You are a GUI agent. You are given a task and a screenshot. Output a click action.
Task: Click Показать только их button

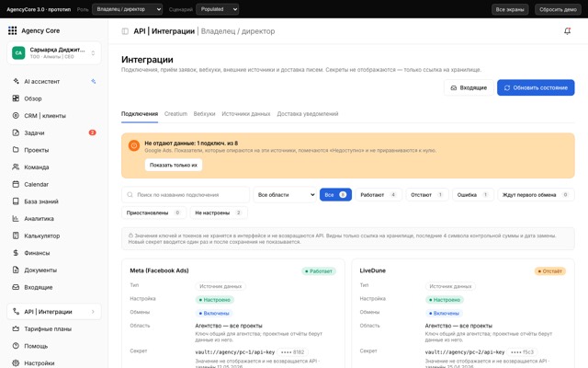click(174, 165)
